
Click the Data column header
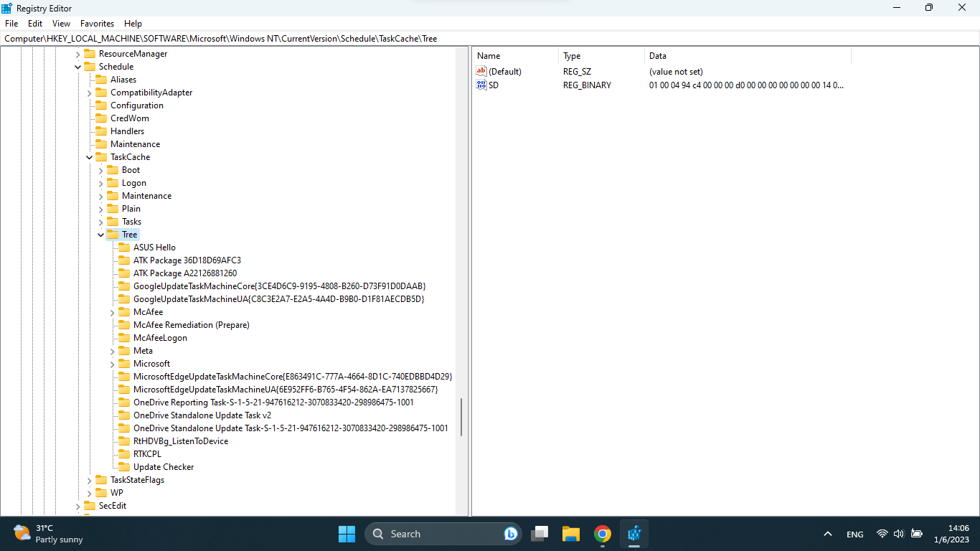748,56
